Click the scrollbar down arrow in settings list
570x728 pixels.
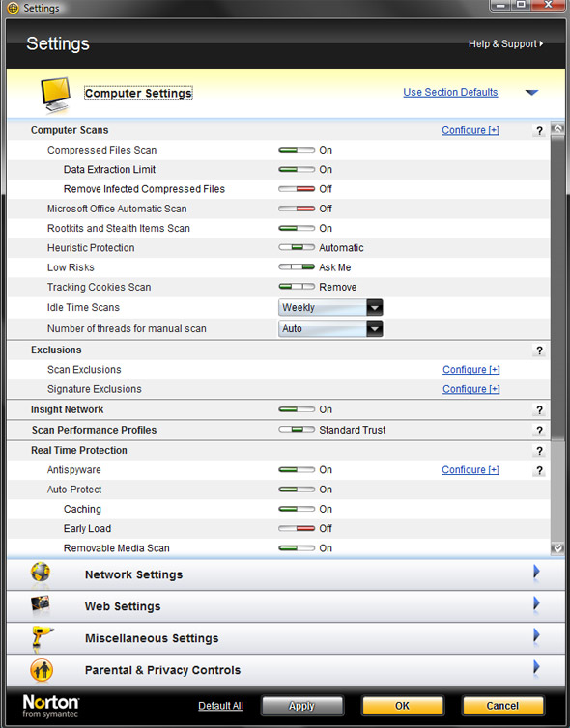click(557, 548)
